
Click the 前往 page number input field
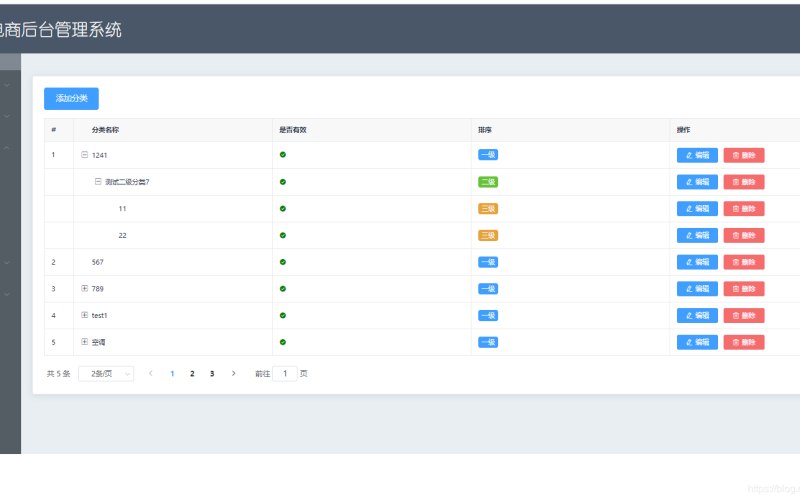coord(285,373)
